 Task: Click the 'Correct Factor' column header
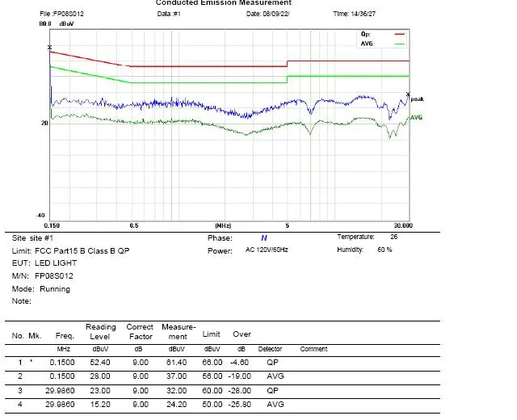pos(140,332)
